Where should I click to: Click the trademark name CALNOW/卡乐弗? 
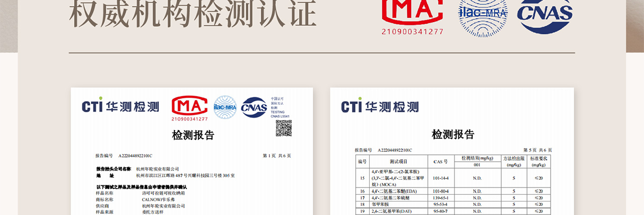click(158, 199)
